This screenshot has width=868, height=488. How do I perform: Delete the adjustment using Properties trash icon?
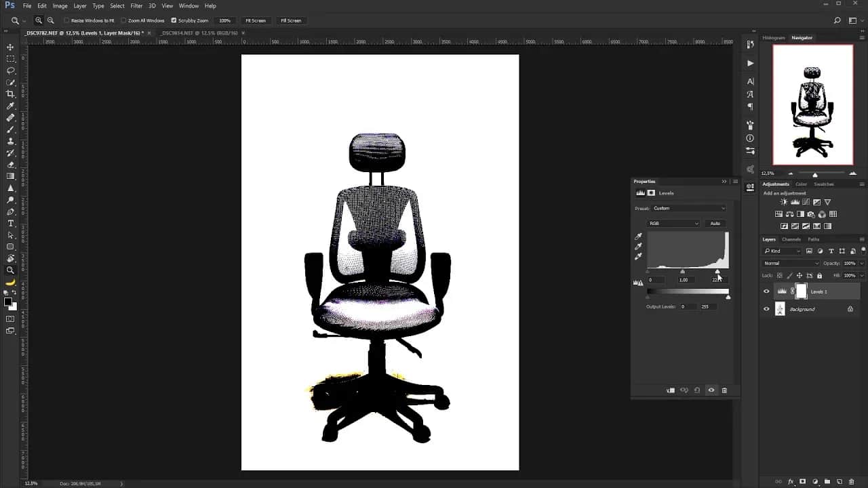click(724, 390)
